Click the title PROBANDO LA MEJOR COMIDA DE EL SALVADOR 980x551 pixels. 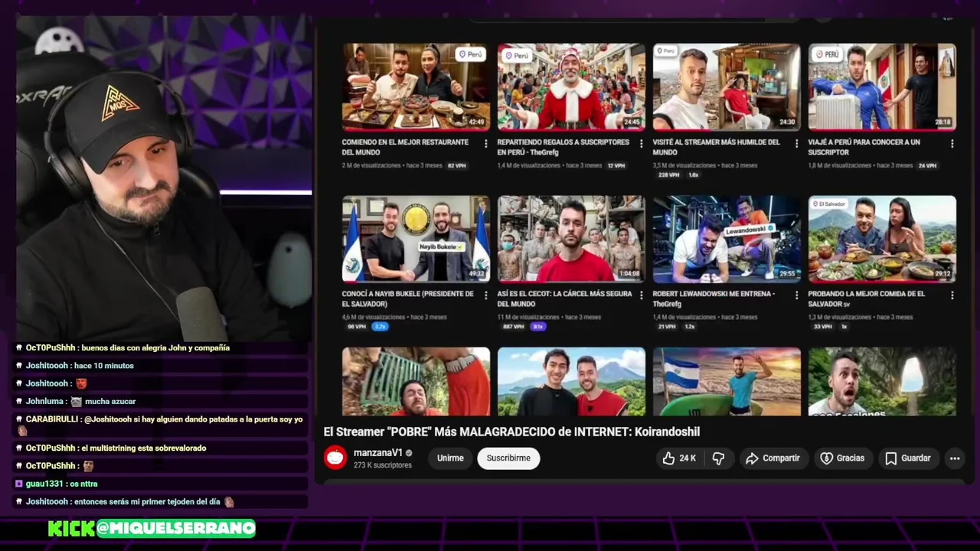pyautogui.click(x=867, y=298)
